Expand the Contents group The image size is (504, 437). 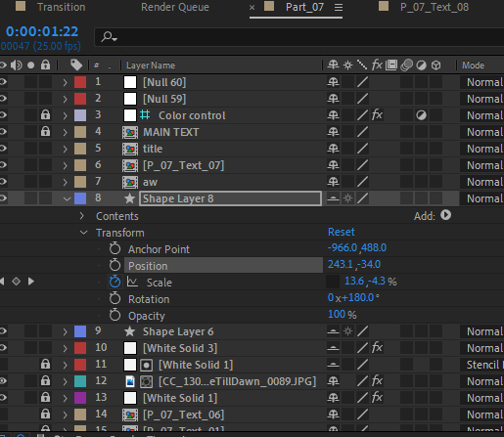[x=82, y=216]
